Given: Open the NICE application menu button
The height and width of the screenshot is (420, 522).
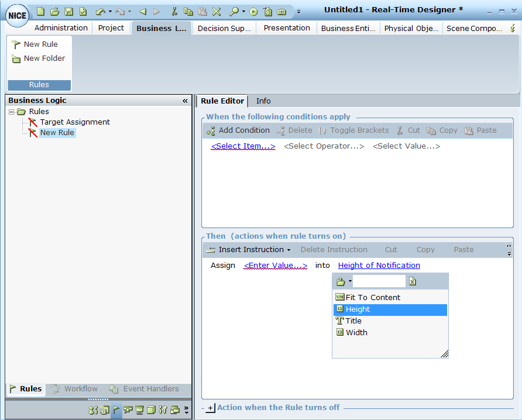Looking at the screenshot, I should tap(17, 15).
